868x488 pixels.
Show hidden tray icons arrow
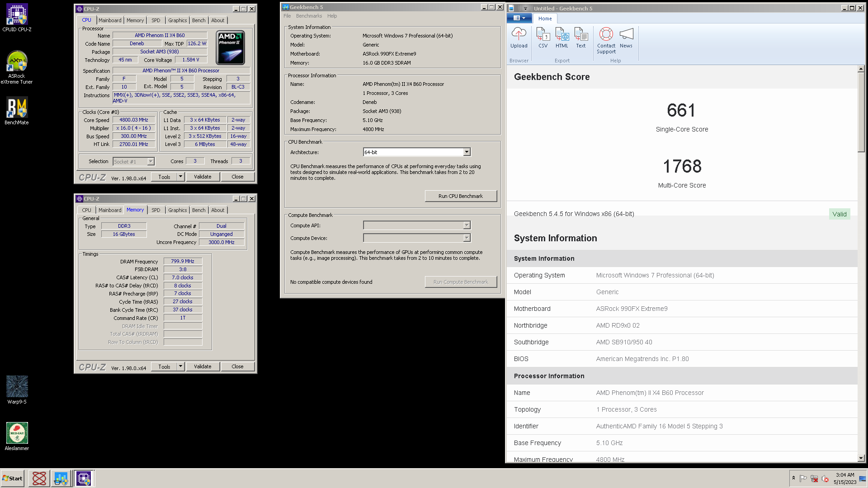(x=793, y=478)
